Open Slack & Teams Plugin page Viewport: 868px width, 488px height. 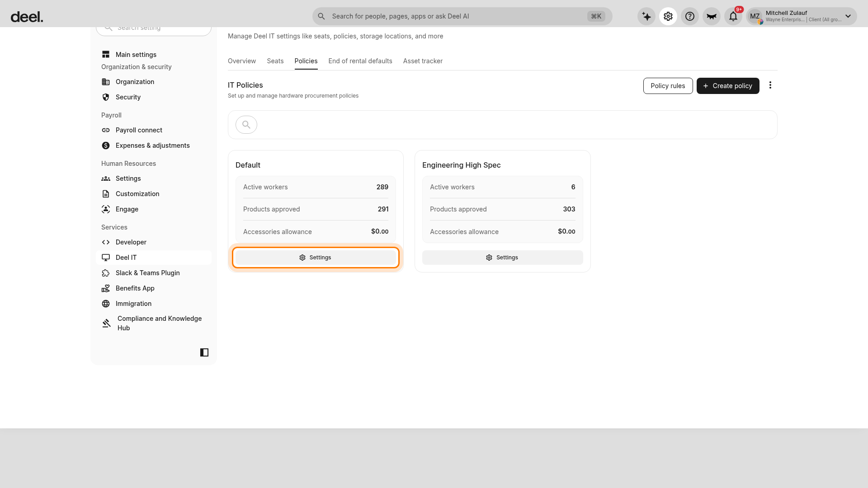[154, 273]
